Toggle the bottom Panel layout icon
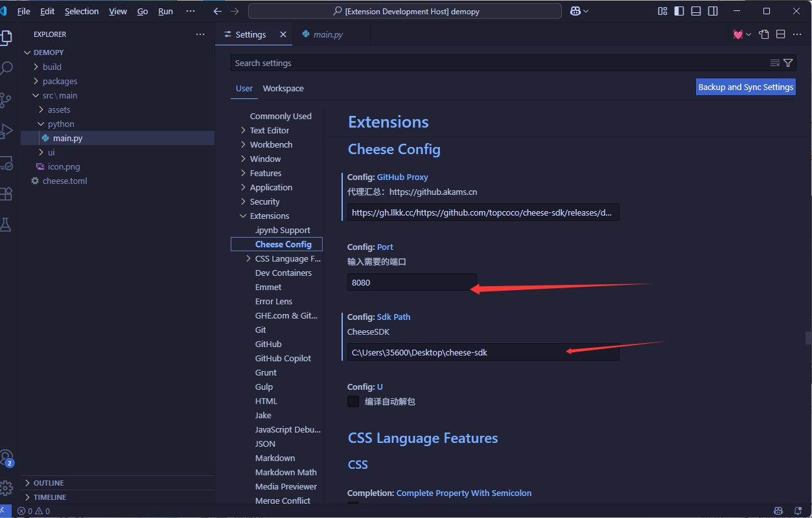This screenshot has height=518, width=812. (x=696, y=11)
